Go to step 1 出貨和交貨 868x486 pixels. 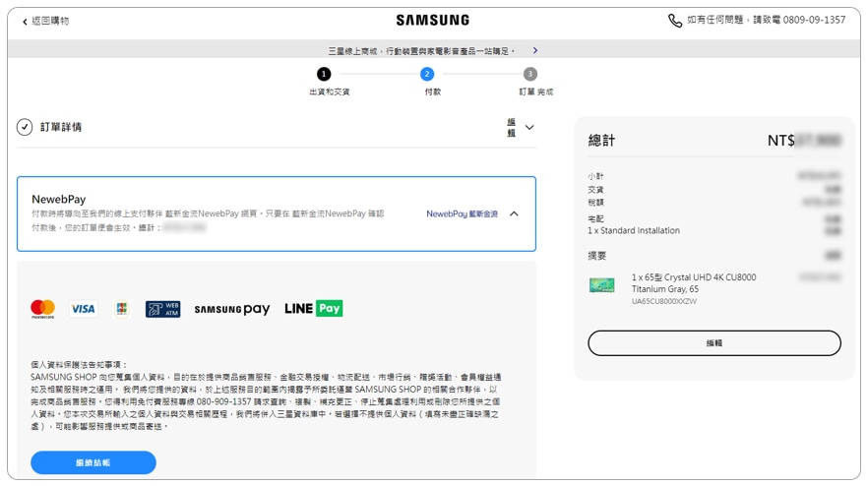click(x=324, y=74)
